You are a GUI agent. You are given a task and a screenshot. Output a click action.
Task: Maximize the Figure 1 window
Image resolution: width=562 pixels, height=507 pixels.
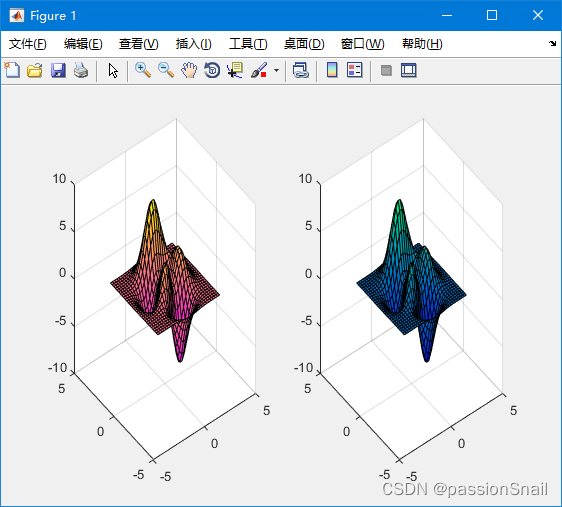[492, 15]
